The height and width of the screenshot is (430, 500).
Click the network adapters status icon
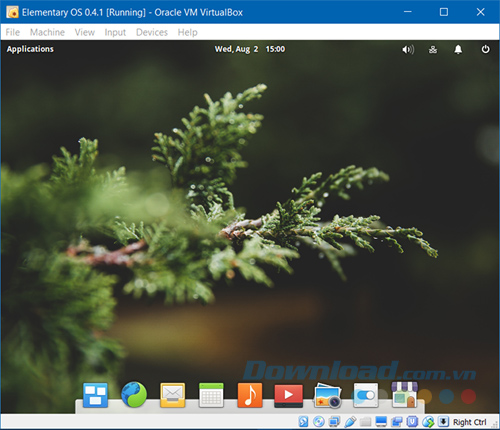pos(334,422)
